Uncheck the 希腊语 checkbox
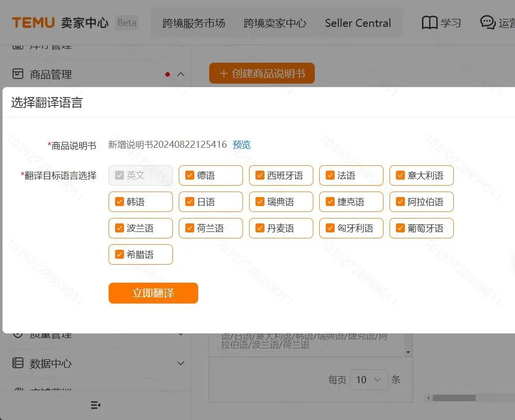Screen dimensions: 515x420 119,254
